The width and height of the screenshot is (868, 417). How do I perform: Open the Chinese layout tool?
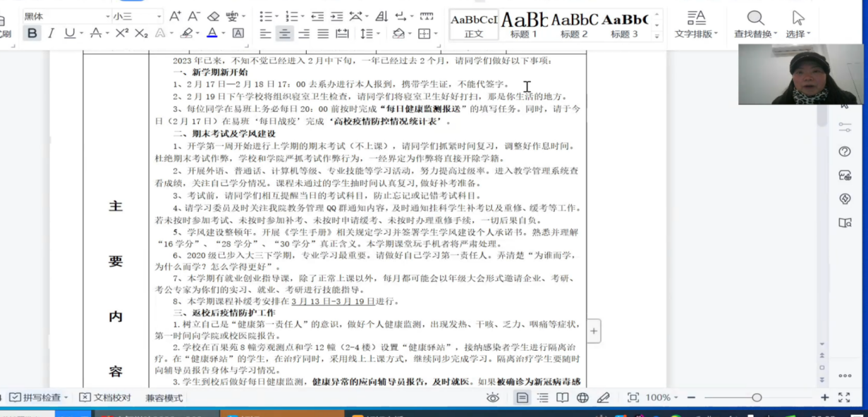[355, 16]
